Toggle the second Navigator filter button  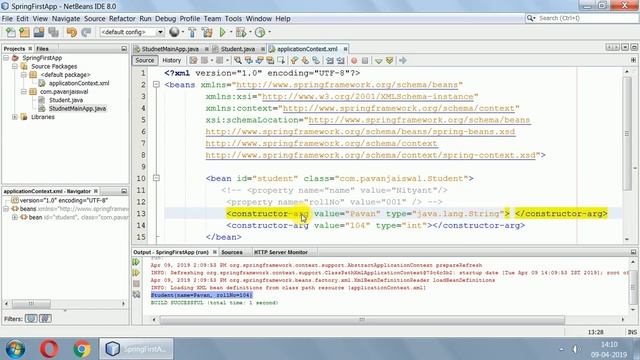(45, 318)
